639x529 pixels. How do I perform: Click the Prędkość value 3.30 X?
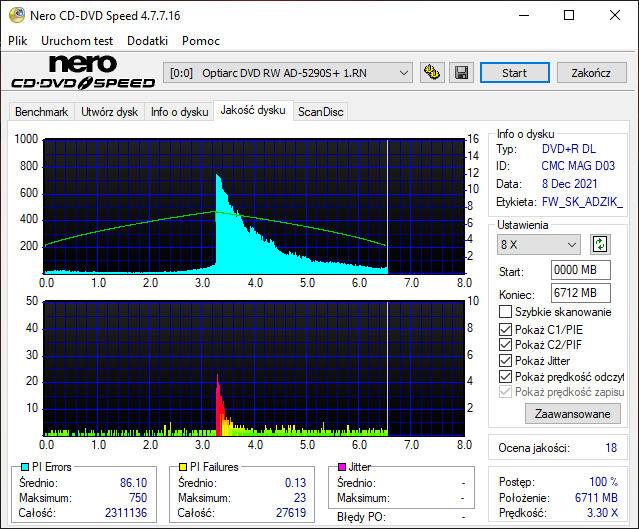602,513
